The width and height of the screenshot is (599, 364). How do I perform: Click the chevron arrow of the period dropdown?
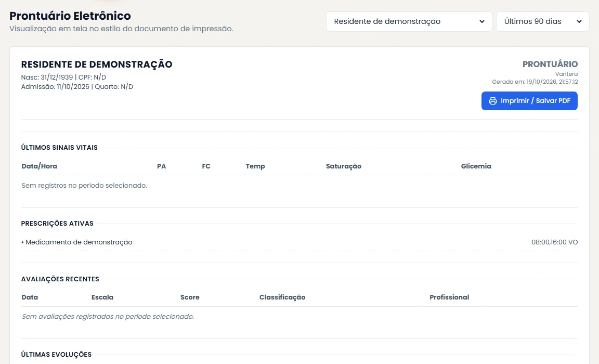[x=579, y=22]
